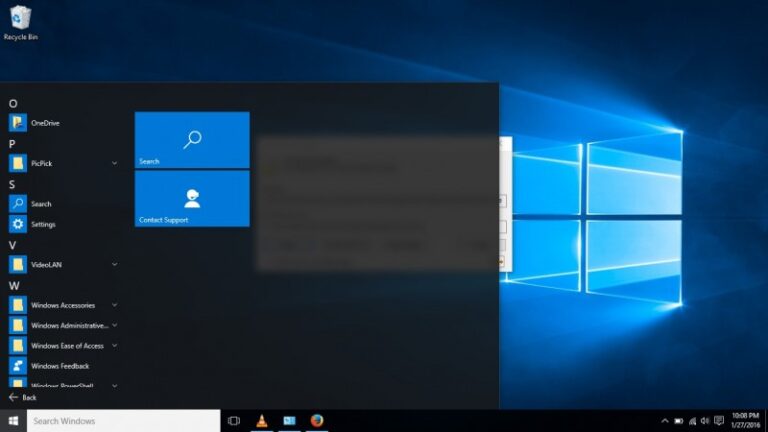Click the Windows Accessories folder icon

tap(18, 305)
